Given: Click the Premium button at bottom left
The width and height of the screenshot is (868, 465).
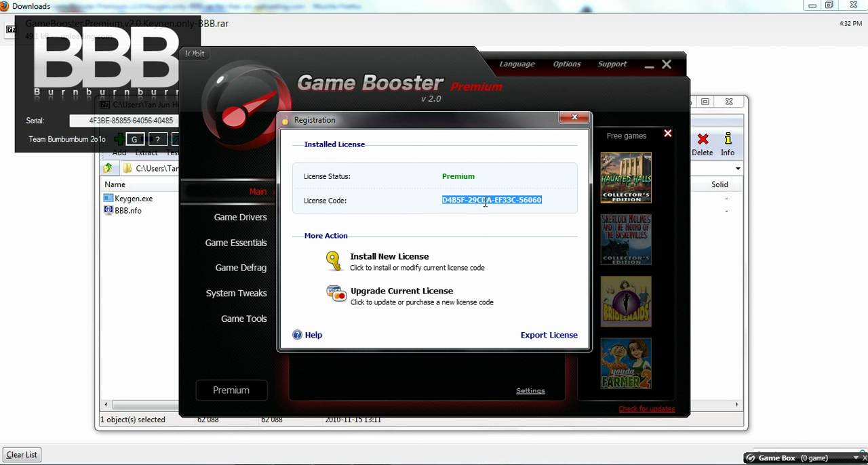Looking at the screenshot, I should [231, 390].
